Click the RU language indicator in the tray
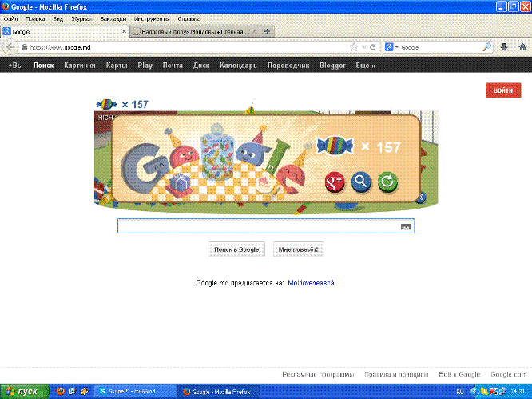The width and height of the screenshot is (532, 399). [x=460, y=392]
